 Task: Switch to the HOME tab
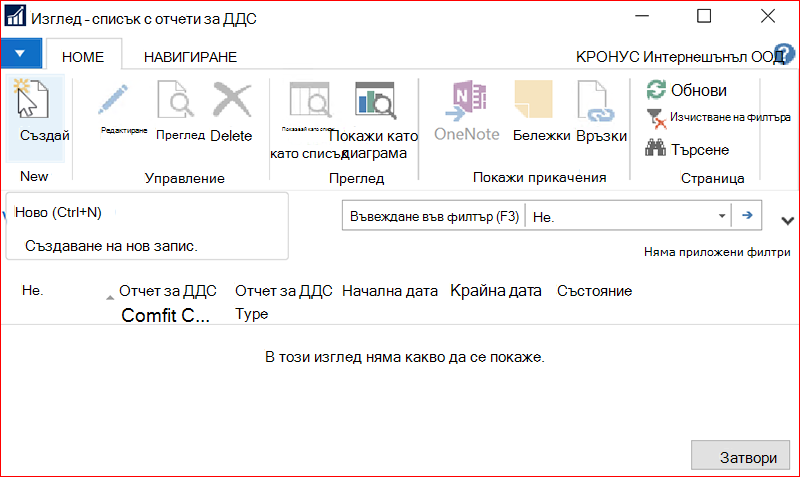pyautogui.click(x=83, y=57)
